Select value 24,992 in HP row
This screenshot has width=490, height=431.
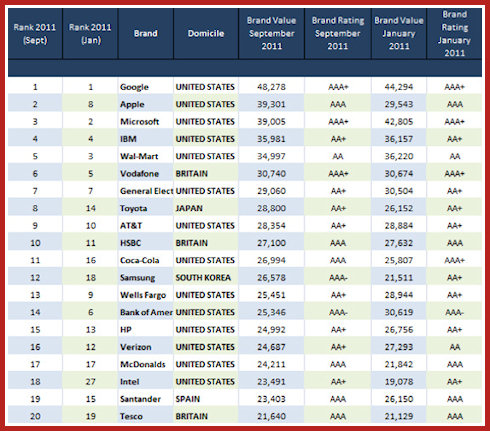click(271, 330)
